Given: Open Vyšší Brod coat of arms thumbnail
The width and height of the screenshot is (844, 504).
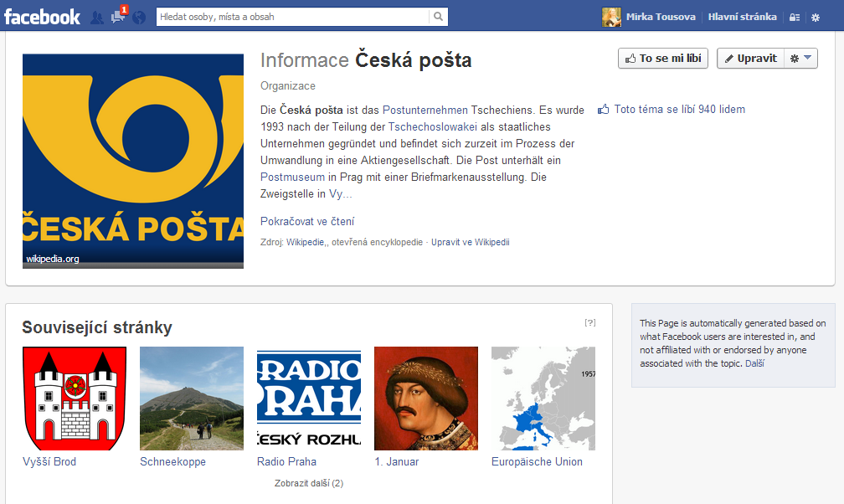Looking at the screenshot, I should click(x=75, y=399).
